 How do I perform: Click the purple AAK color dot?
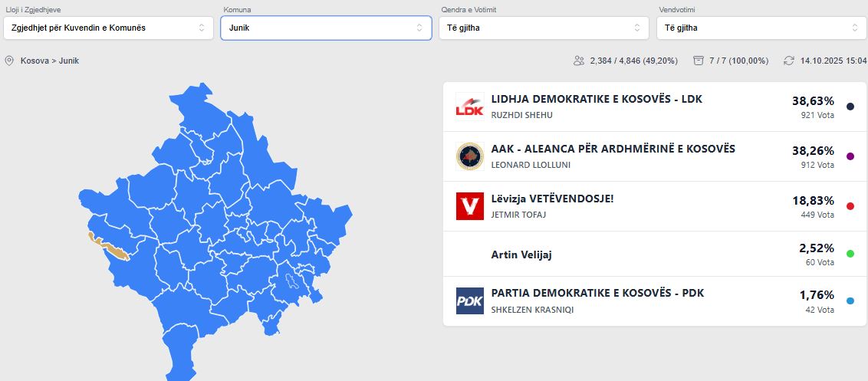pos(850,156)
